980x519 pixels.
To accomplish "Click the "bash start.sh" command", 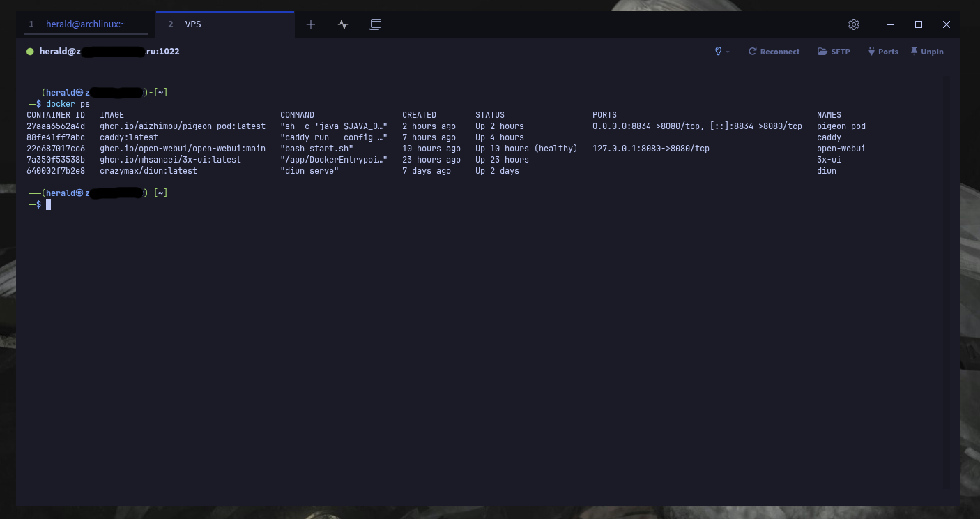I will pyautogui.click(x=317, y=149).
